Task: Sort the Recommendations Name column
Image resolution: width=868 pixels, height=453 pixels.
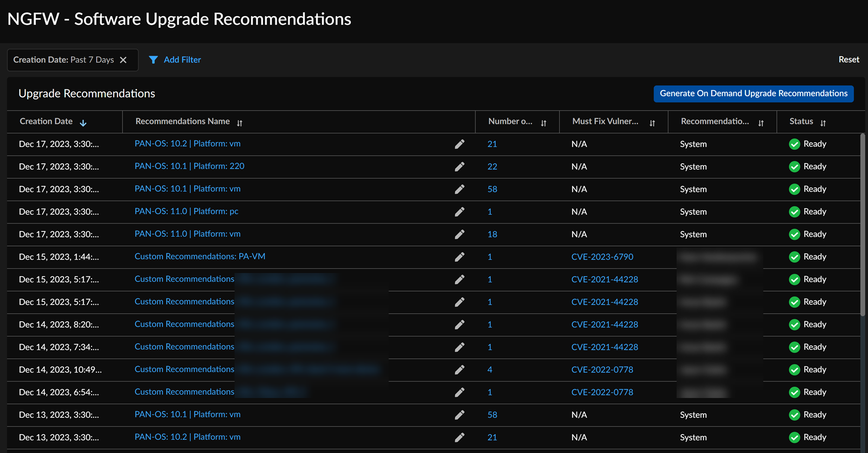Action: point(240,123)
